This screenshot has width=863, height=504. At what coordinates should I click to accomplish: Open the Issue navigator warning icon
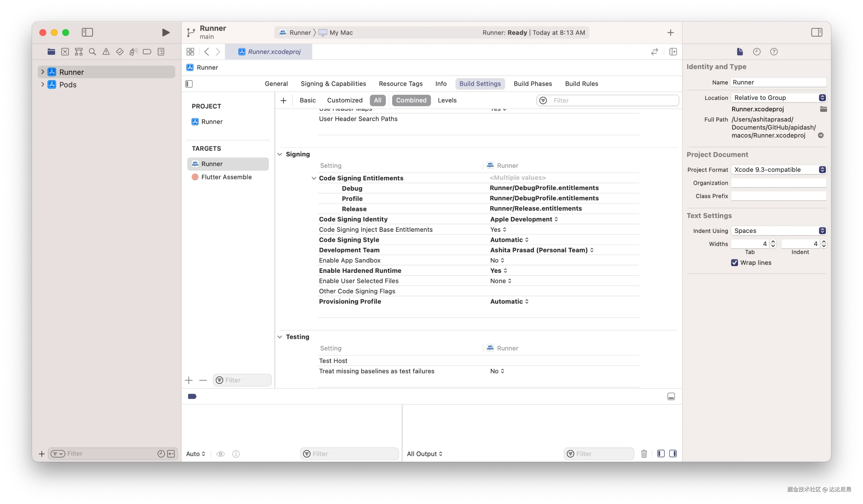[106, 52]
